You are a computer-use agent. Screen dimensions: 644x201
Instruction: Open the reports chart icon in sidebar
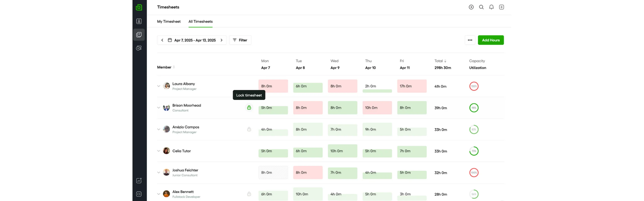pyautogui.click(x=139, y=181)
